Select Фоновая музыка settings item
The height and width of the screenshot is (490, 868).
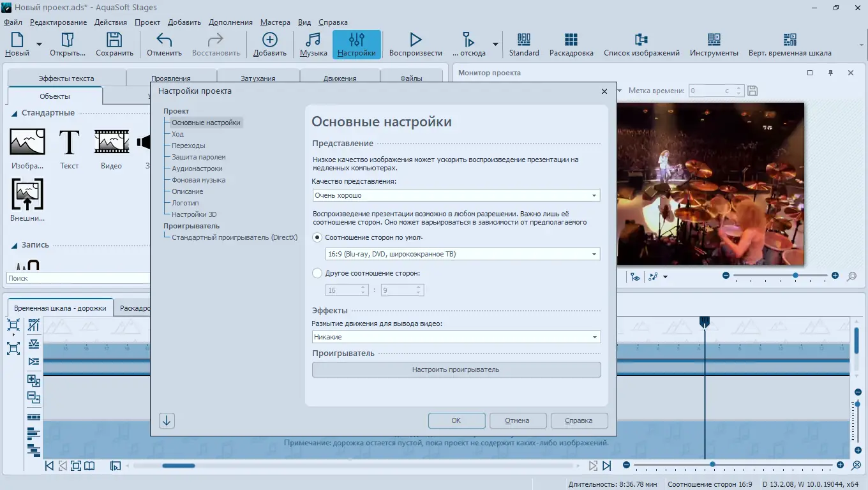(198, 180)
